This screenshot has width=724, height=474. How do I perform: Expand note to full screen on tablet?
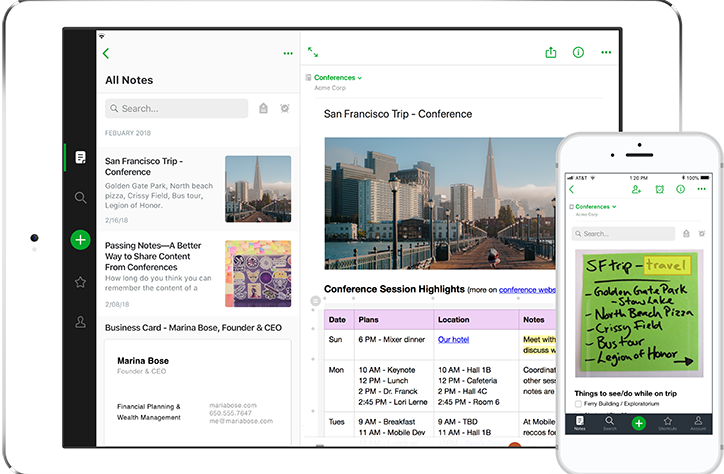coord(313,52)
